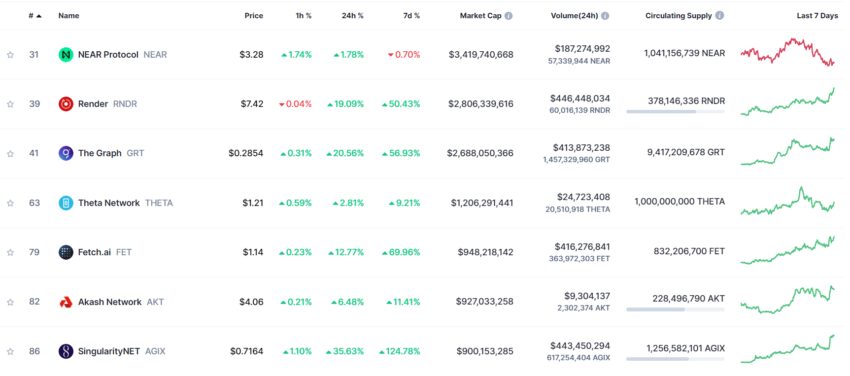Sort the table by 24h % column
This screenshot has height=376, width=850.
click(353, 16)
